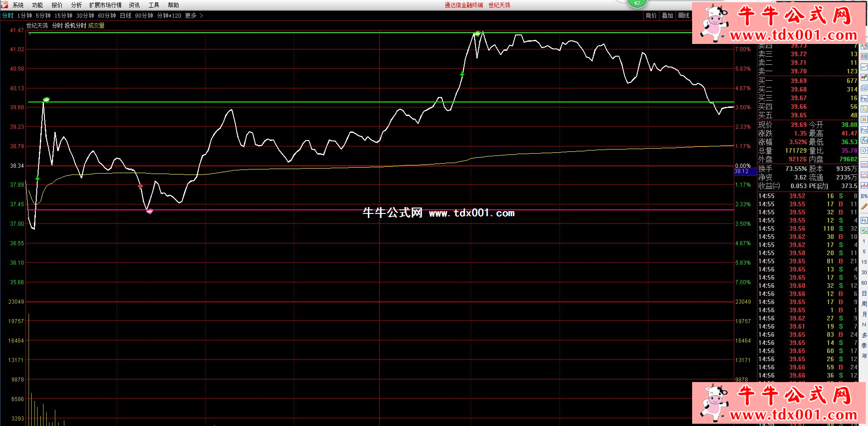The image size is (868, 426).
Task: Select the pencil drawing tool icon
Action: 864,207
